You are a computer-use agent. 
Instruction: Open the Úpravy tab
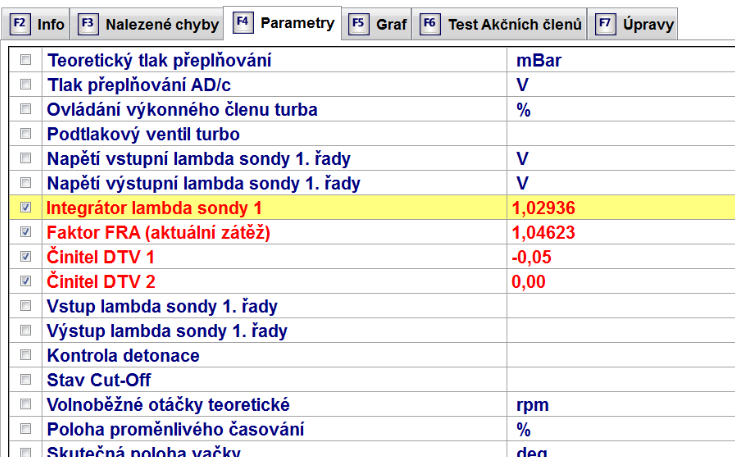point(647,24)
